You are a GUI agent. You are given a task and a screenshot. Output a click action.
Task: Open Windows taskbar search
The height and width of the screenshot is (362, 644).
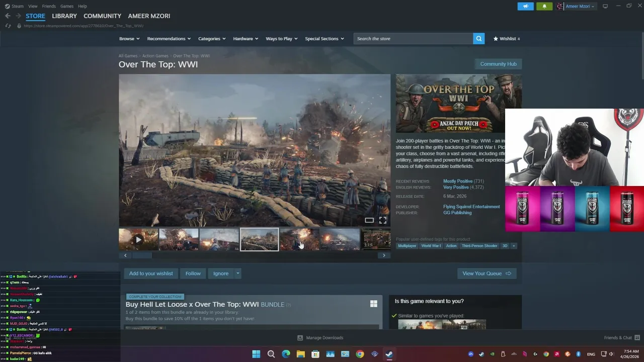[271, 354]
